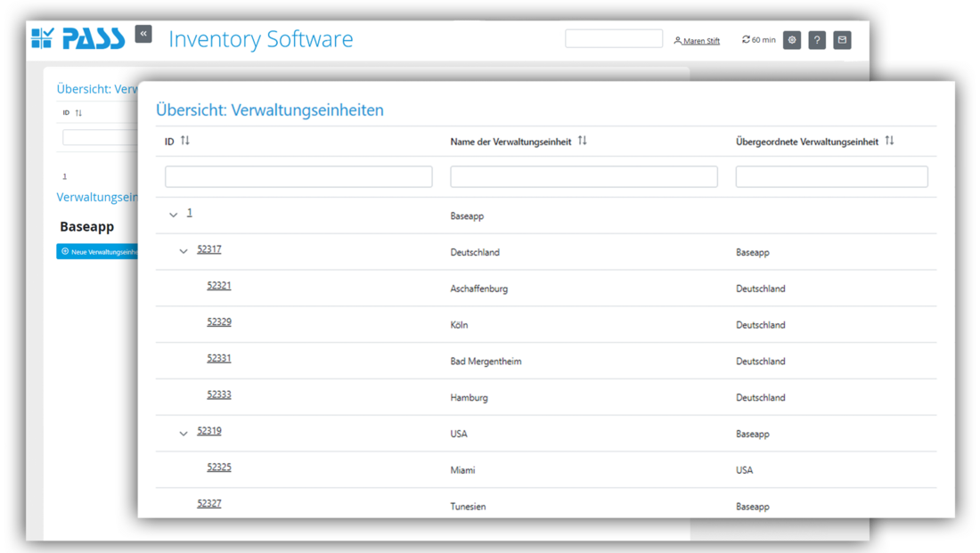Select the Übersicht: Verwaltungseinheiten heading
Screen dimensions: 980x553
tap(269, 110)
